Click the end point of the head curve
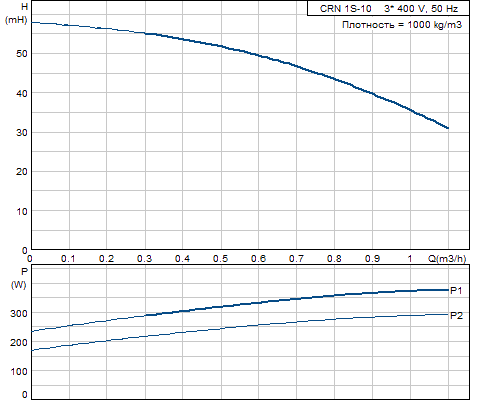The image size is (500, 400). click(x=448, y=128)
